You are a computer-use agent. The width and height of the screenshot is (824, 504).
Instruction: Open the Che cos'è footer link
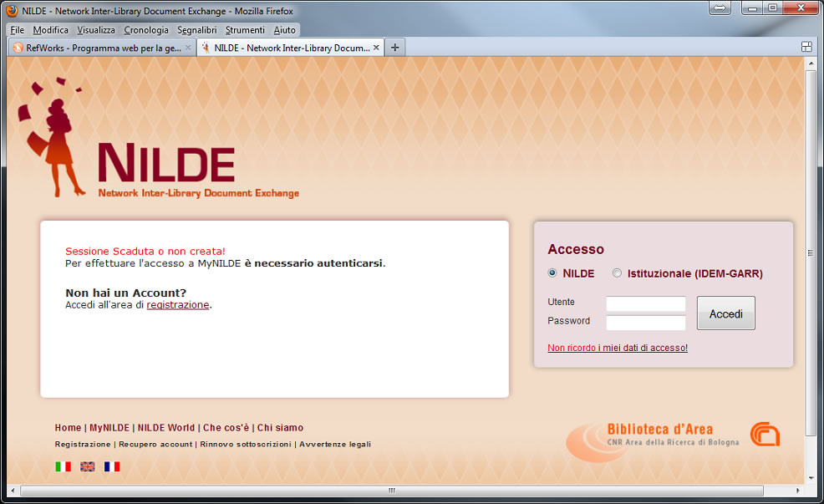click(226, 428)
